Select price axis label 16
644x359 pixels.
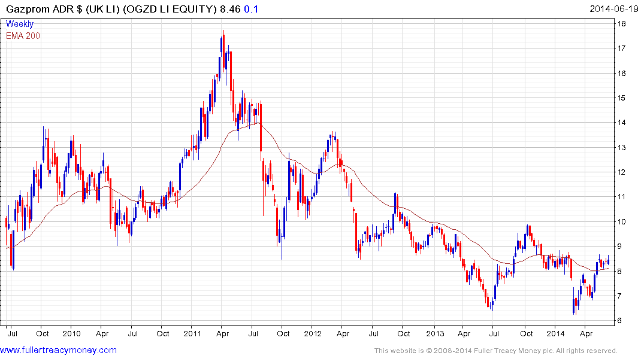pyautogui.click(x=621, y=74)
